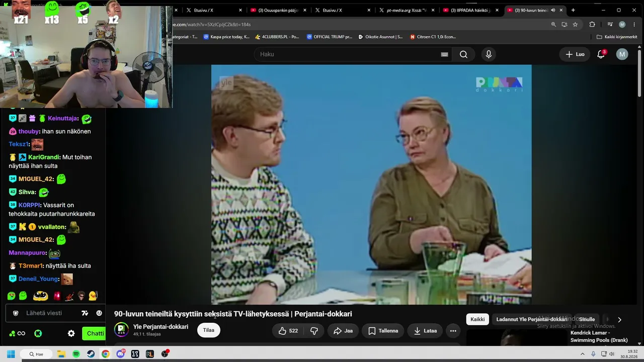
Task: Switch to the Osuuspankin pääjohtaja tab
Action: pyautogui.click(x=278, y=10)
